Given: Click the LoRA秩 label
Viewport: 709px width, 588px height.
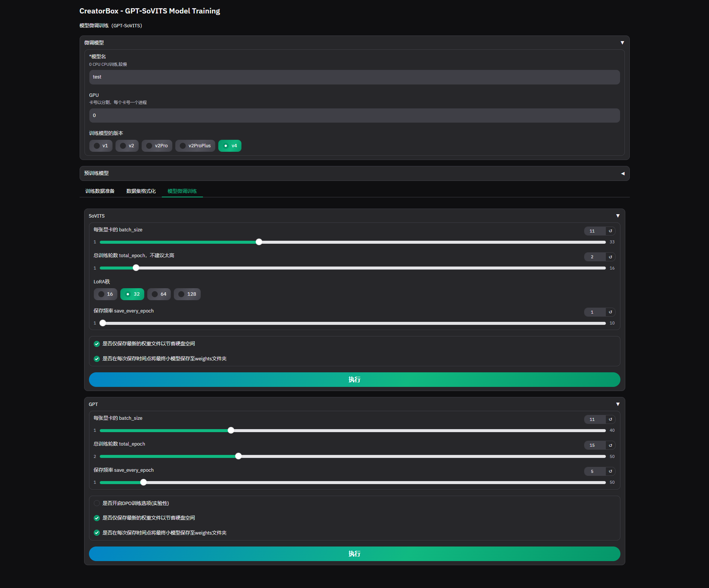Looking at the screenshot, I should (102, 281).
